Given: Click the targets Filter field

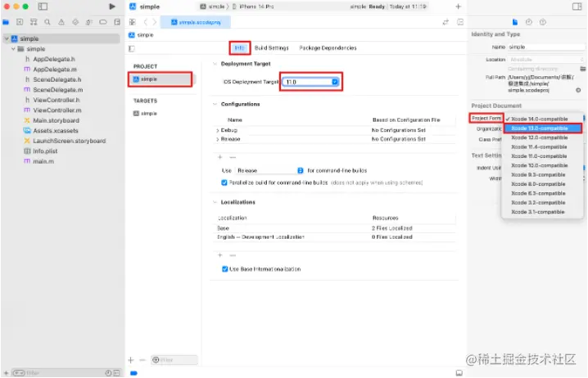Looking at the screenshot, I should tap(174, 360).
